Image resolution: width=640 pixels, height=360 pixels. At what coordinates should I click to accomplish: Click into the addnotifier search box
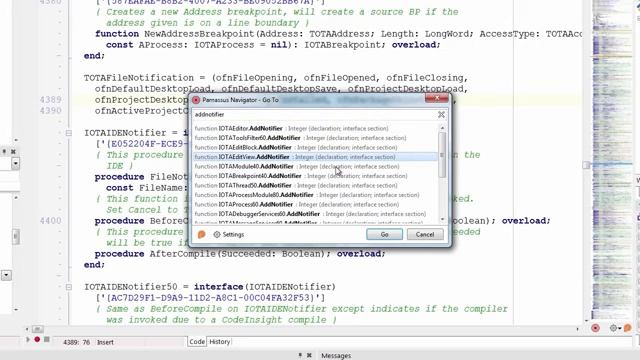coord(314,115)
